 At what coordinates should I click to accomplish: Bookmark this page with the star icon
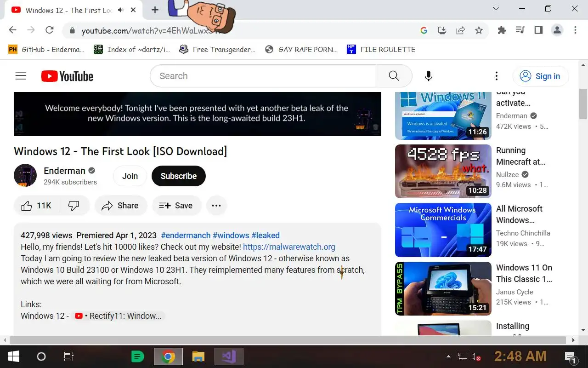(x=479, y=30)
